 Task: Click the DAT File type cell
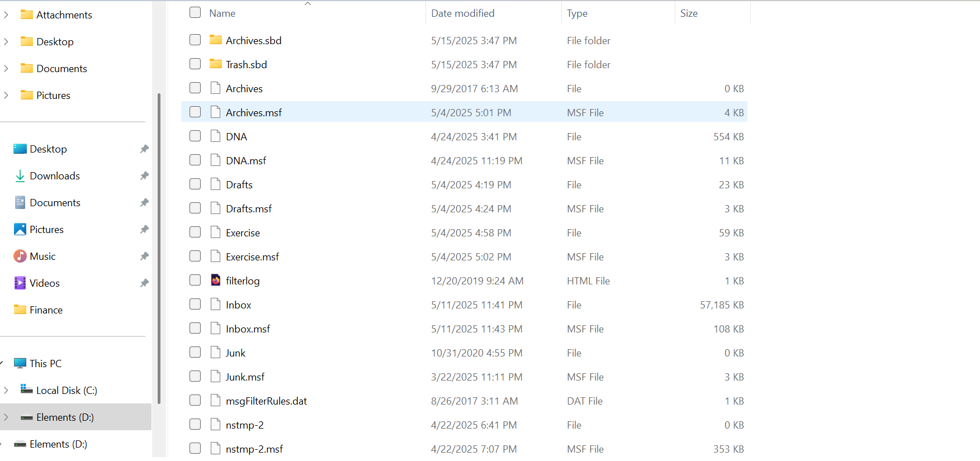[585, 401]
